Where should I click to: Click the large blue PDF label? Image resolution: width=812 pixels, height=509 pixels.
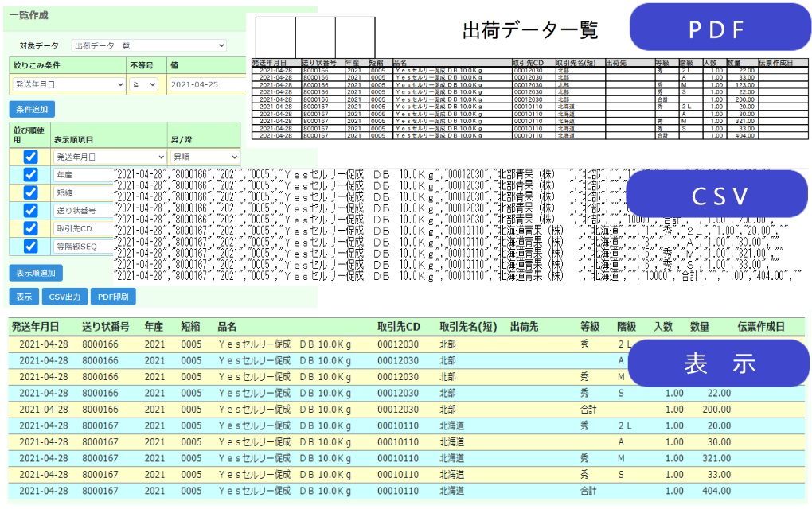coord(715,30)
